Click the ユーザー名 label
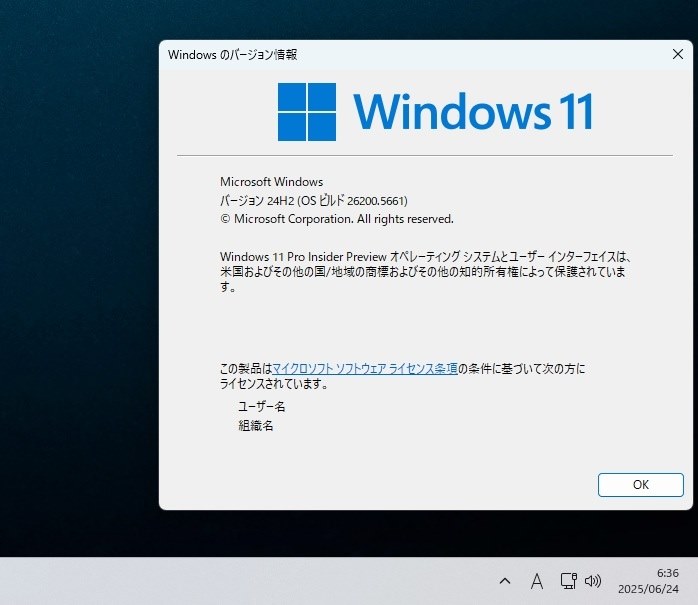 click(262, 406)
